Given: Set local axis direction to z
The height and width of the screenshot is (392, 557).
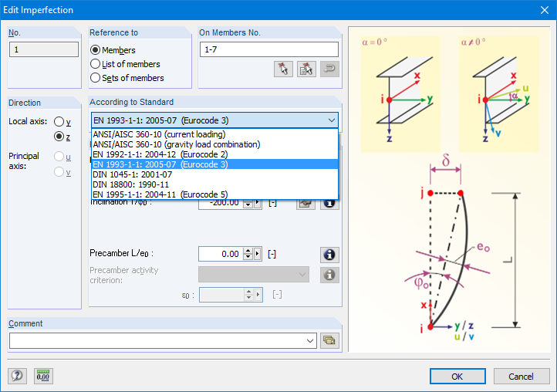Looking at the screenshot, I should coord(59,137).
